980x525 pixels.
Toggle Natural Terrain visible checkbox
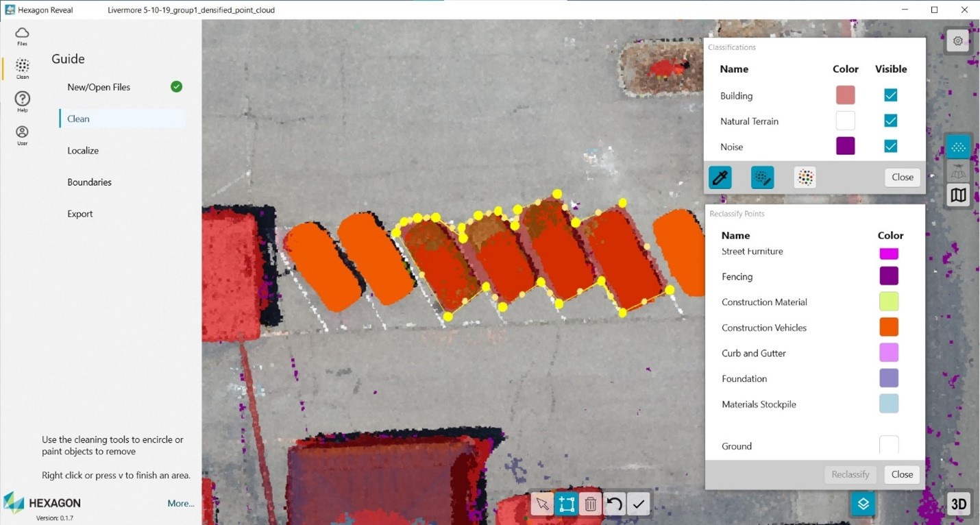coord(890,121)
